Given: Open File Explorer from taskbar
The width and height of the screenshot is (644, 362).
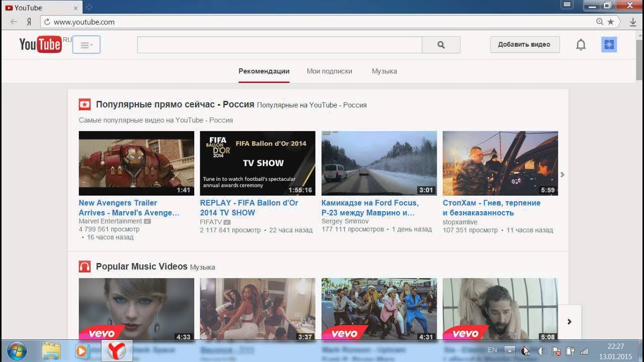Looking at the screenshot, I should (51, 351).
